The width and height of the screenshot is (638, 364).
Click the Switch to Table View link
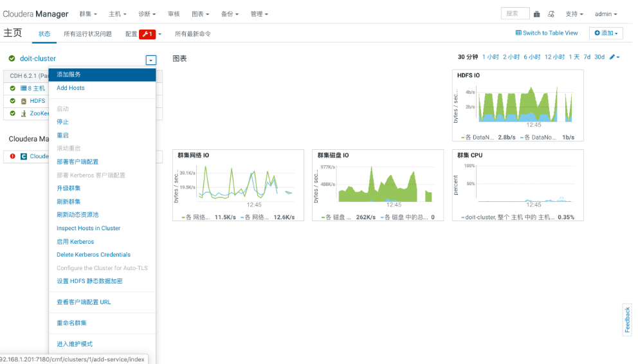click(547, 33)
